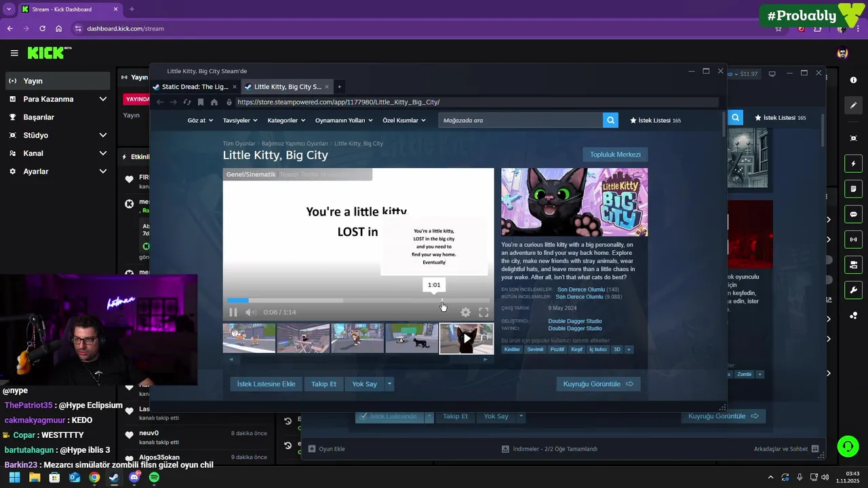
Task: Click the three-dots cluster icon in Kick rail
Action: (x=853, y=316)
